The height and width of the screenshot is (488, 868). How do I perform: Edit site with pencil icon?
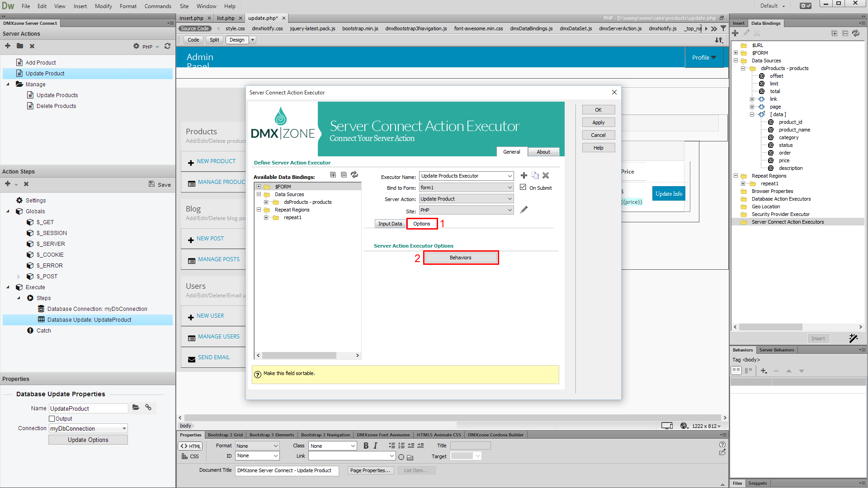pyautogui.click(x=524, y=210)
